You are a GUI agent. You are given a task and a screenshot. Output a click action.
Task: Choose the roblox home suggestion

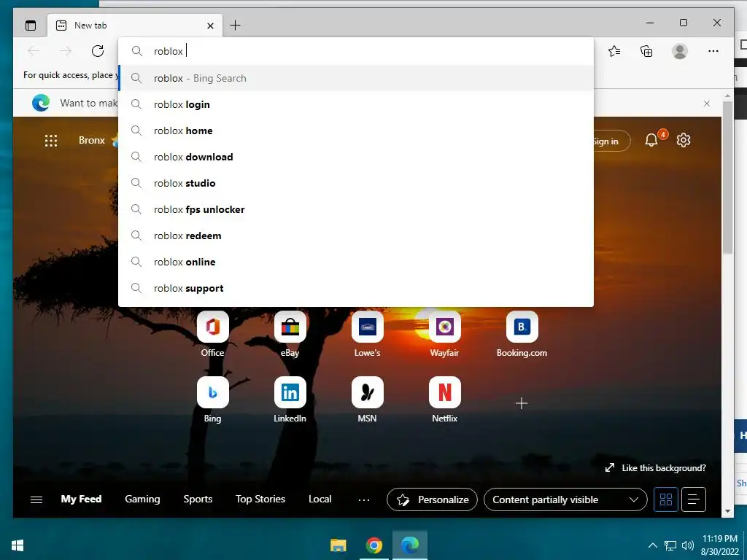point(356,131)
